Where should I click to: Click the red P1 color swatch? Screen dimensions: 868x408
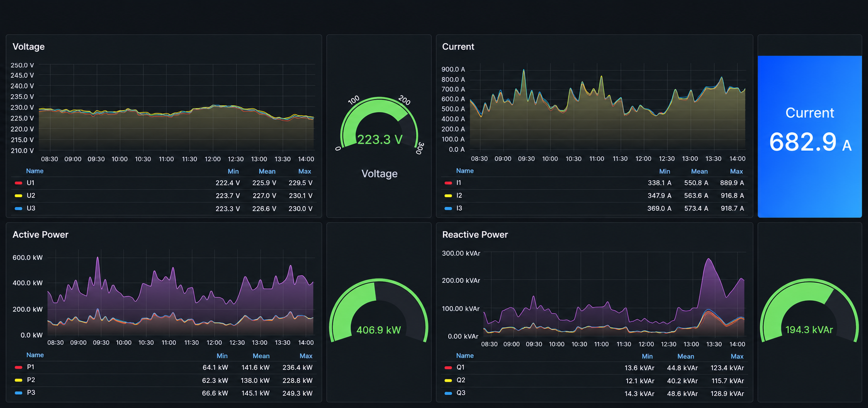(19, 367)
